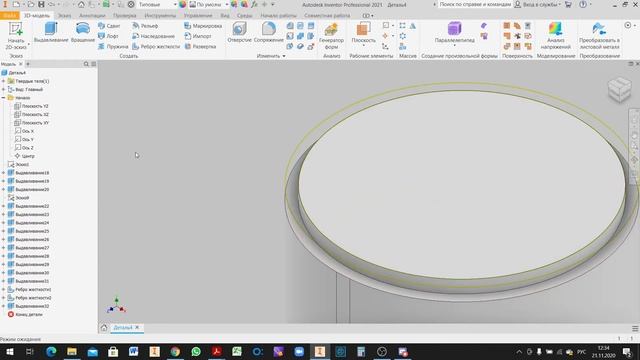This screenshot has height=360, width=640.
Task: Save the document with the floppy icon
Action: [x=41, y=4]
